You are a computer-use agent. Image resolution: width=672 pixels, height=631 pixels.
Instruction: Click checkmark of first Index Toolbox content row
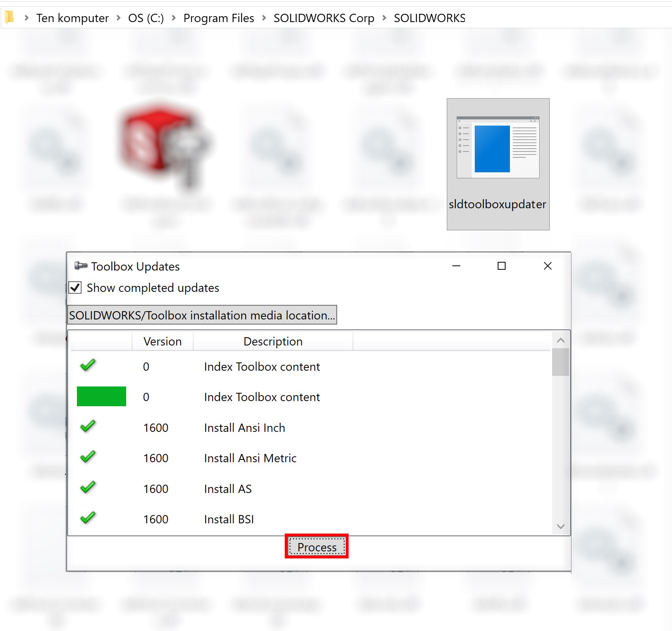pyautogui.click(x=88, y=365)
